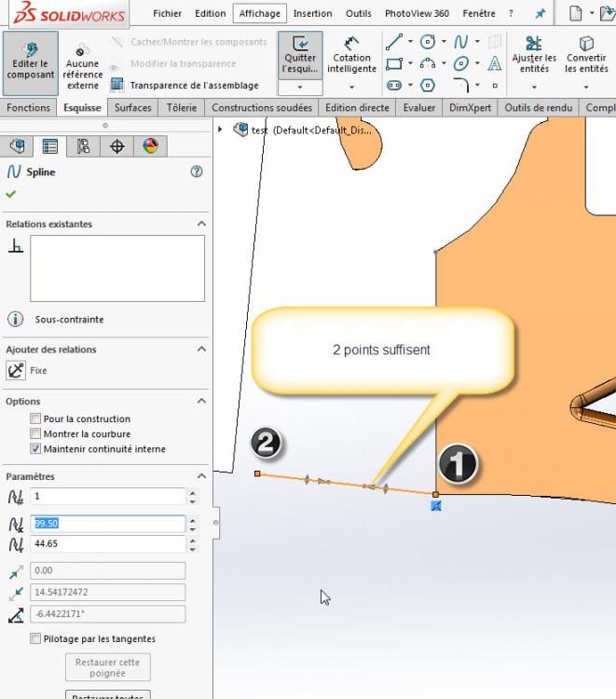This screenshot has height=699, width=616.
Task: Enable Pour la construction checkbox
Action: (x=35, y=418)
